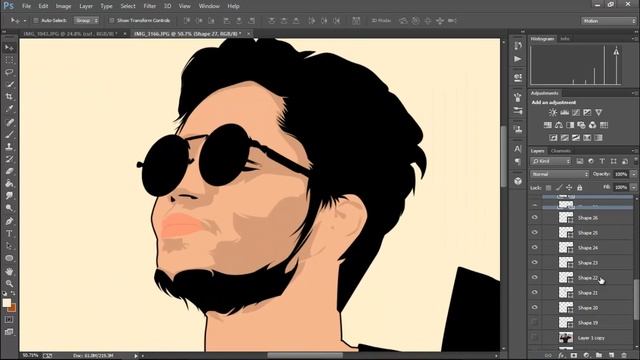
Task: Select the Paint Bucket tool
Action: coord(9,184)
